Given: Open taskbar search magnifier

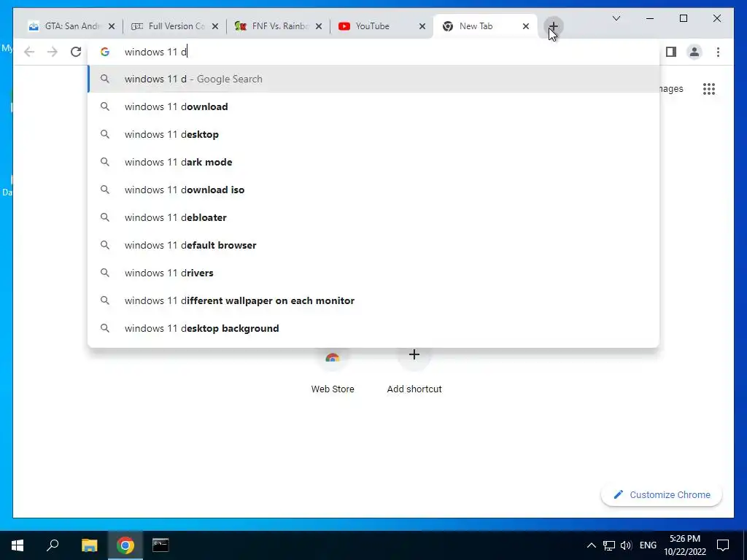Looking at the screenshot, I should point(53,545).
